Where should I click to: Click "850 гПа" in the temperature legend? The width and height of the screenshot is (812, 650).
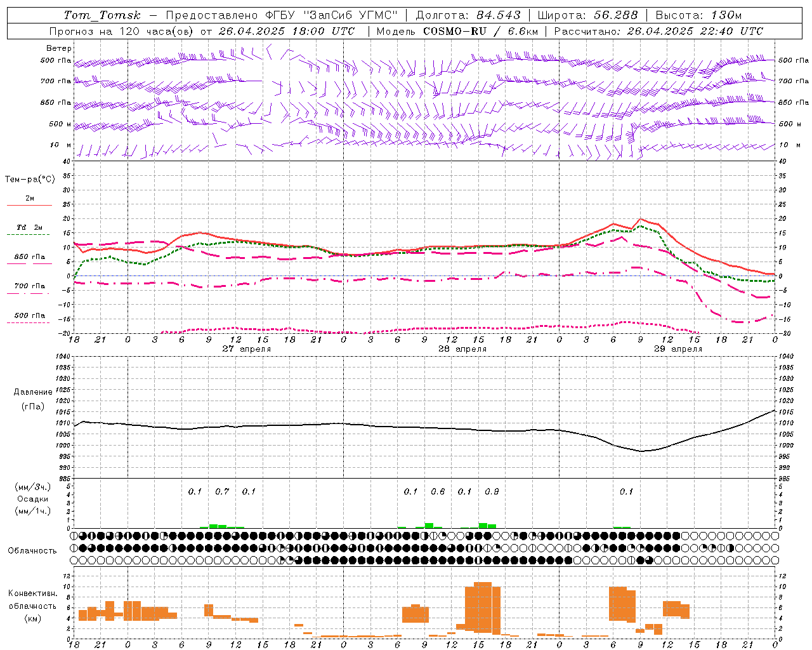[x=30, y=256]
